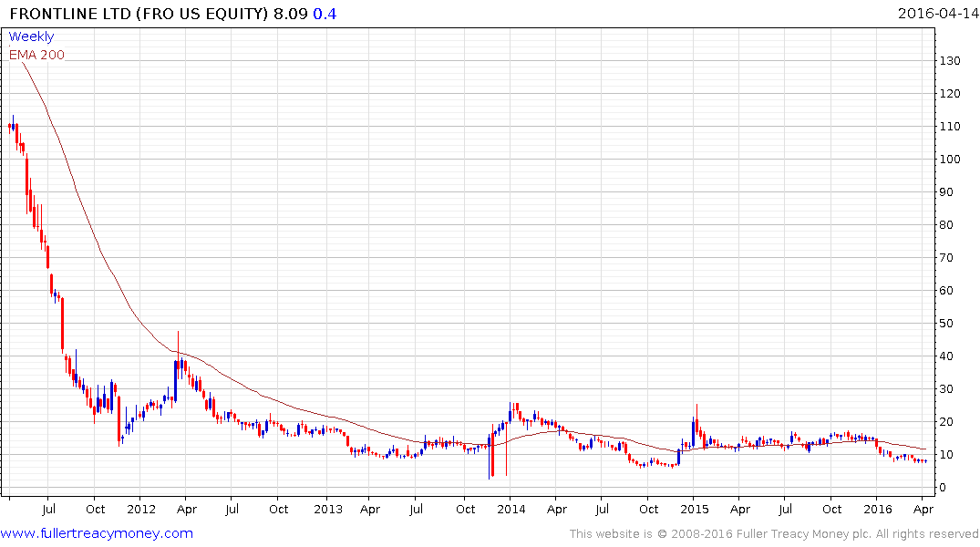Click the last candle at April 2016
The image size is (980, 547).
coord(925,460)
